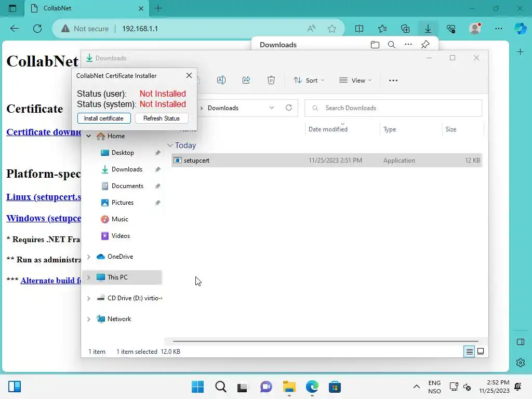Click the Share icon in Explorer toolbar
532x399 pixels.
tap(246, 80)
